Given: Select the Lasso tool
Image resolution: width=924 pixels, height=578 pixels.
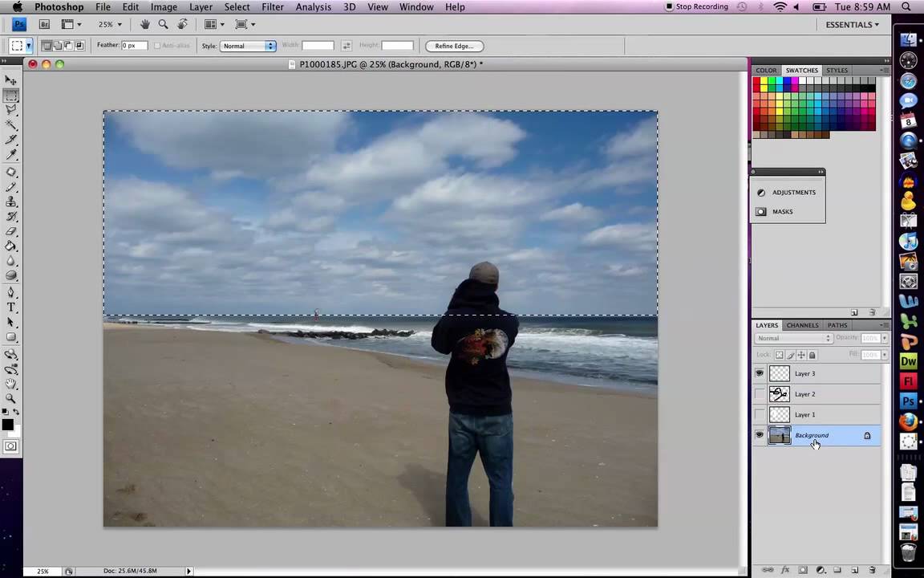Looking at the screenshot, I should click(x=11, y=110).
